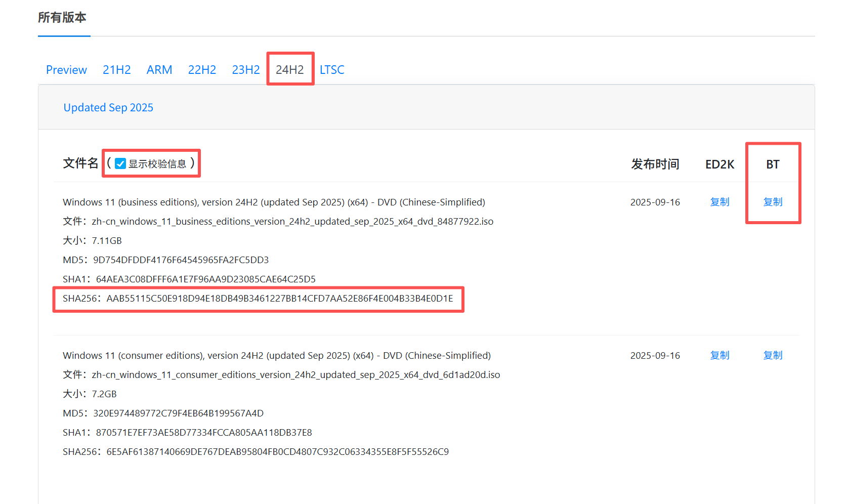
Task: Click the BT column header
Action: (x=772, y=163)
